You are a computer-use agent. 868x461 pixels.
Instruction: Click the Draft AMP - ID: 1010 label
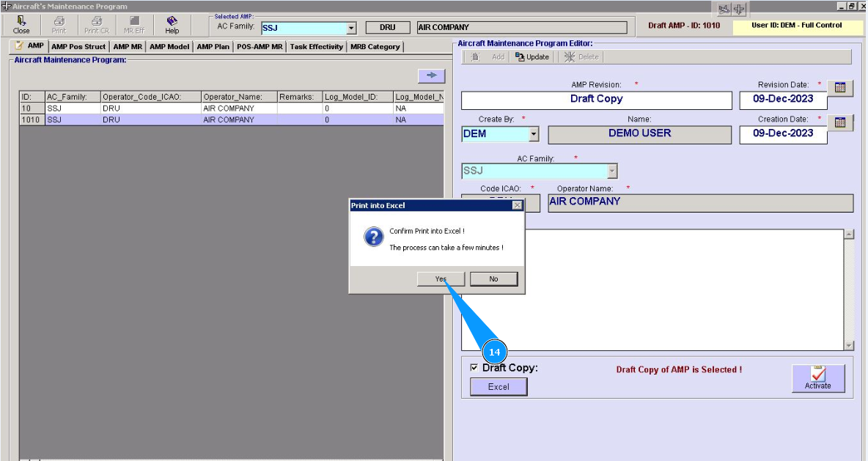[684, 26]
